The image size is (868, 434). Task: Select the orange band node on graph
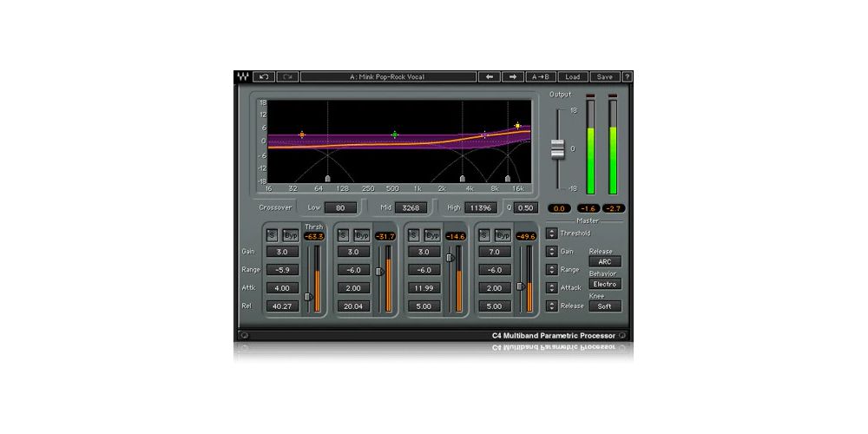coord(302,135)
